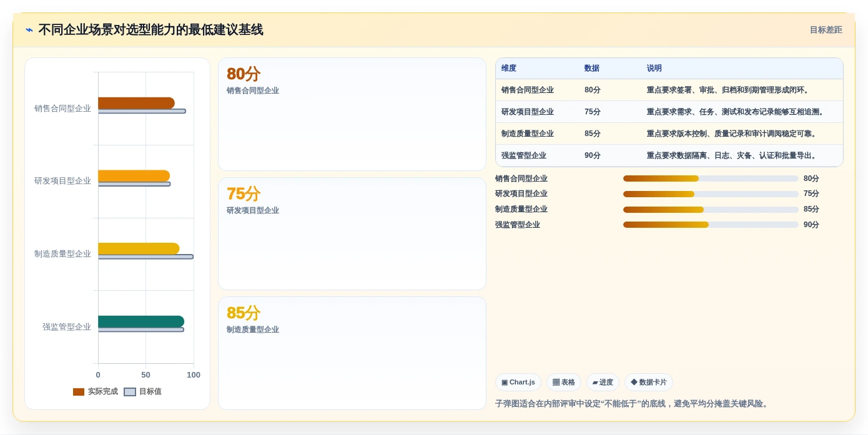Image resolution: width=868 pixels, height=435 pixels.
Task: Select the 销售合同型企业 actual bar in chart
Action: [x=136, y=103]
